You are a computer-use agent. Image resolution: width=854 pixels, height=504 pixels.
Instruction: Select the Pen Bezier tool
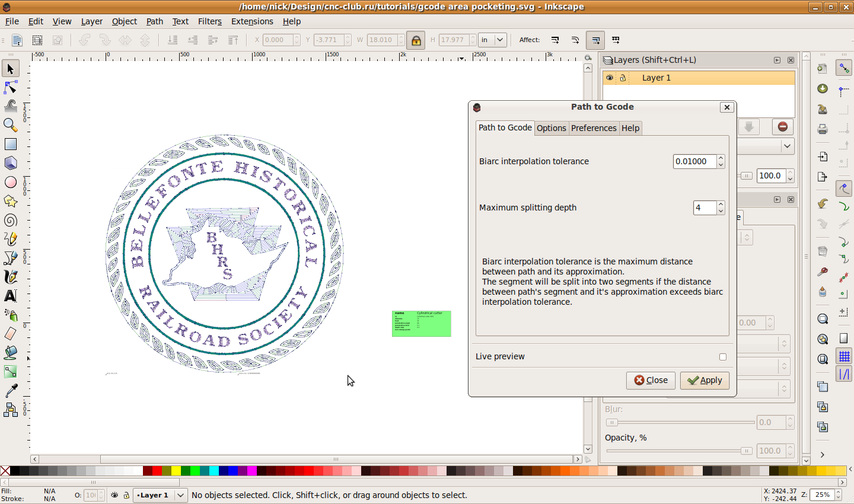coord(10,258)
